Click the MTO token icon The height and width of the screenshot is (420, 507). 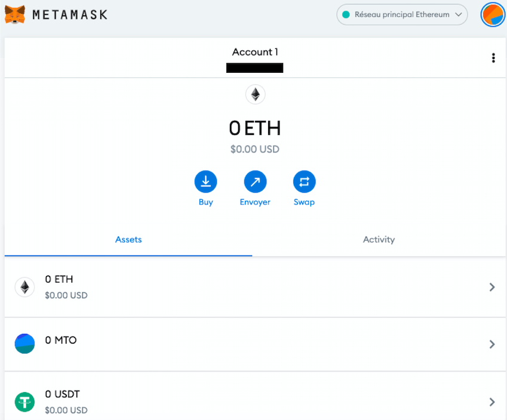point(24,344)
